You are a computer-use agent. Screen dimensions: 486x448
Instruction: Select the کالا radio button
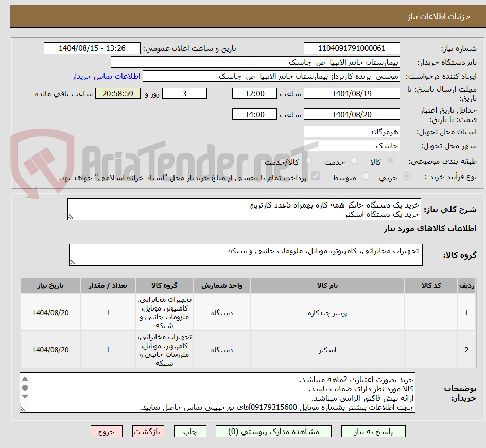tap(391, 160)
